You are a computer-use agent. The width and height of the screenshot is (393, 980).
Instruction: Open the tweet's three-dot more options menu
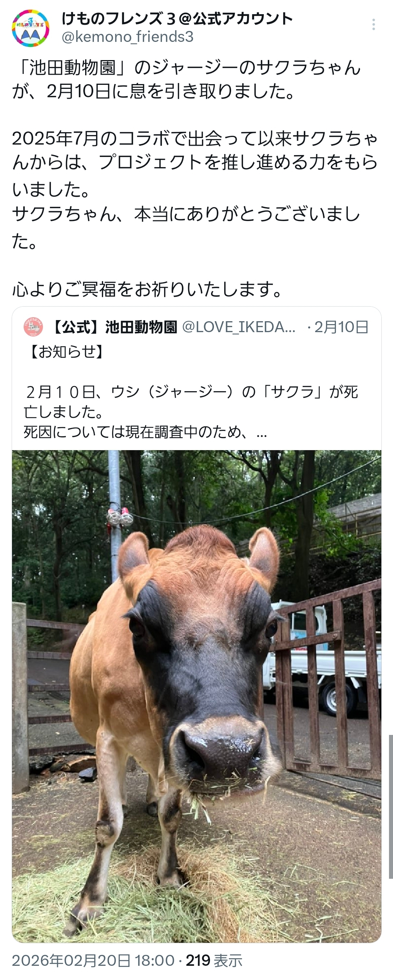tap(374, 24)
